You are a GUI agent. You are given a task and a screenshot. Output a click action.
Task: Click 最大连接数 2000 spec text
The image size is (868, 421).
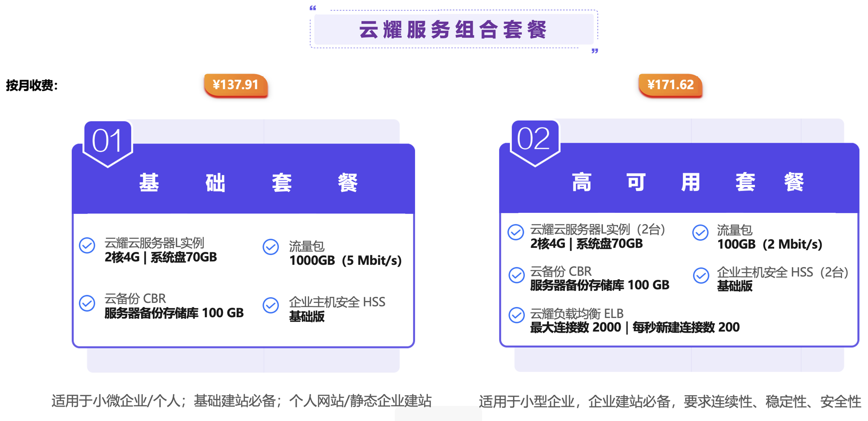[x=575, y=327]
